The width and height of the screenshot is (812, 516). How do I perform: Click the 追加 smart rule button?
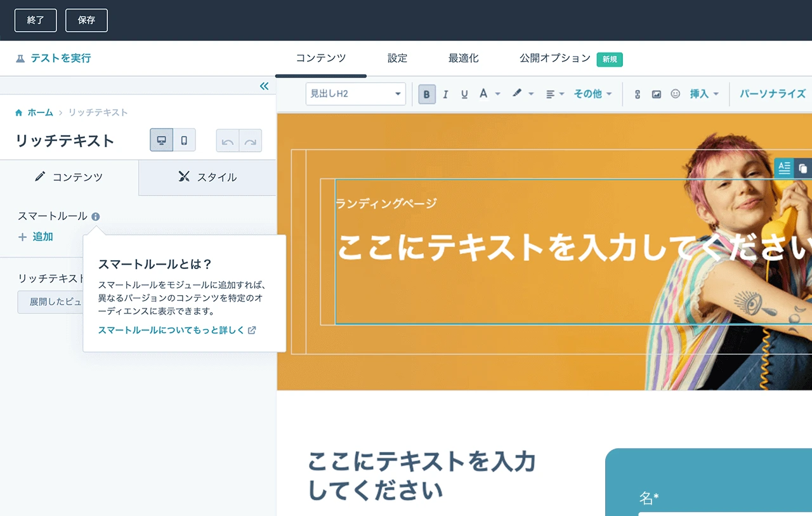point(36,237)
